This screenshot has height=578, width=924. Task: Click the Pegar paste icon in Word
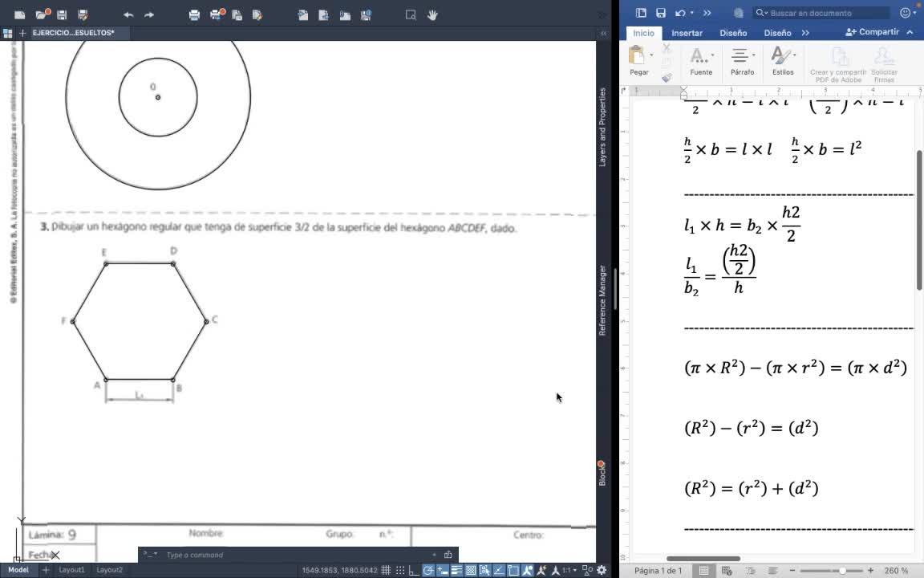point(637,56)
